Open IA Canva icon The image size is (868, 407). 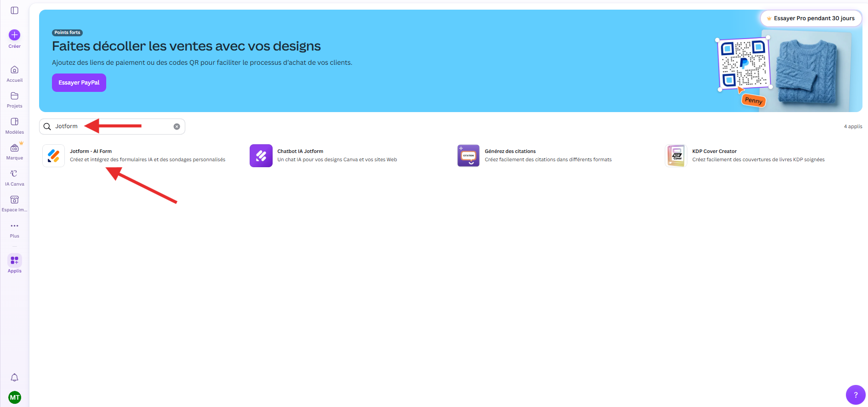pyautogui.click(x=15, y=174)
